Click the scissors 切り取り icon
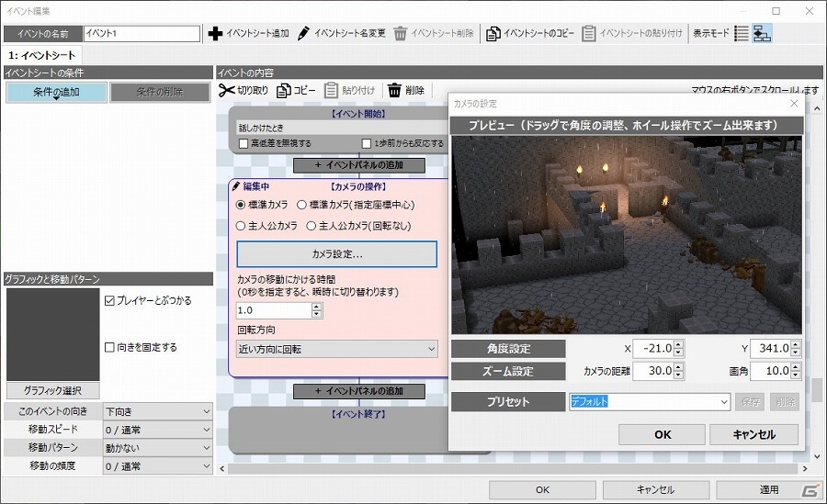This screenshot has height=504, width=827. [x=227, y=91]
